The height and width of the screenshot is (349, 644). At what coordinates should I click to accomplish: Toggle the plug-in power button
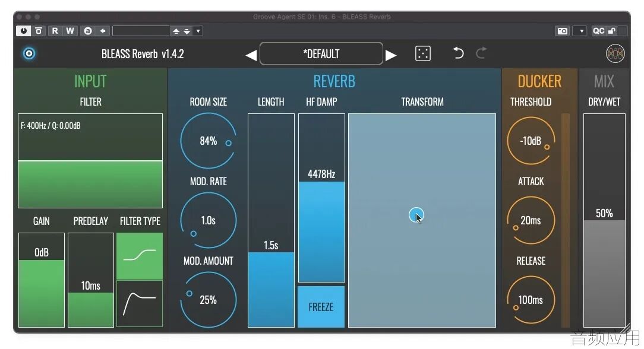pyautogui.click(x=23, y=31)
